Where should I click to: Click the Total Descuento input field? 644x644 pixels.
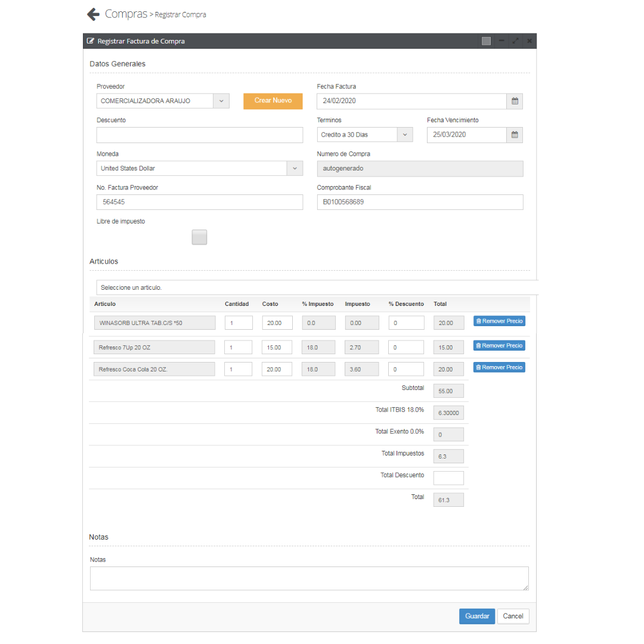tap(448, 478)
